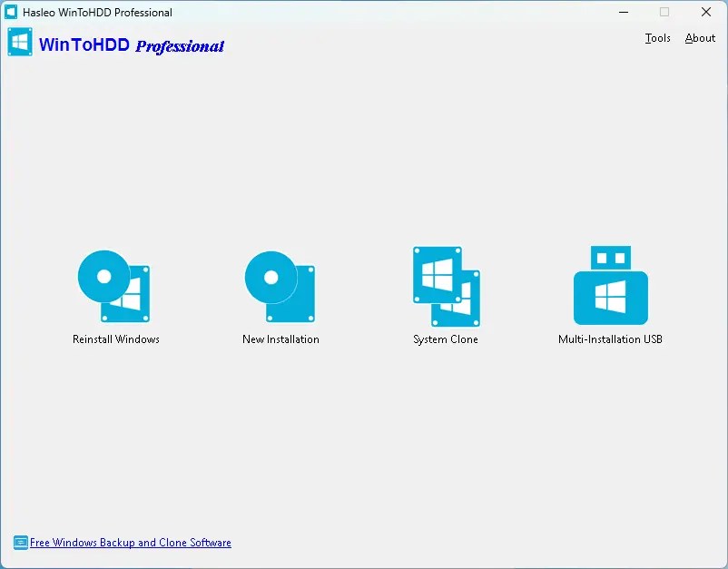
Task: Click the small icon beside the backup software link
Action: click(20, 543)
